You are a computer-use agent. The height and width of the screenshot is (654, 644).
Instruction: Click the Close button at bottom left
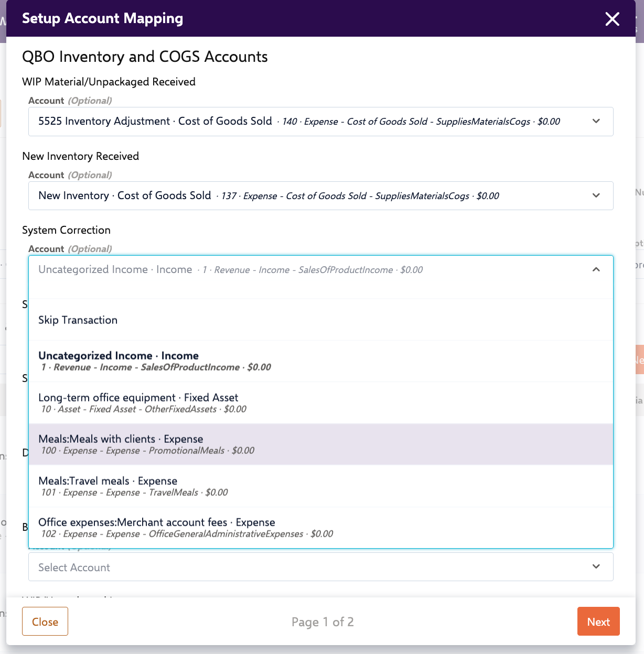[45, 622]
